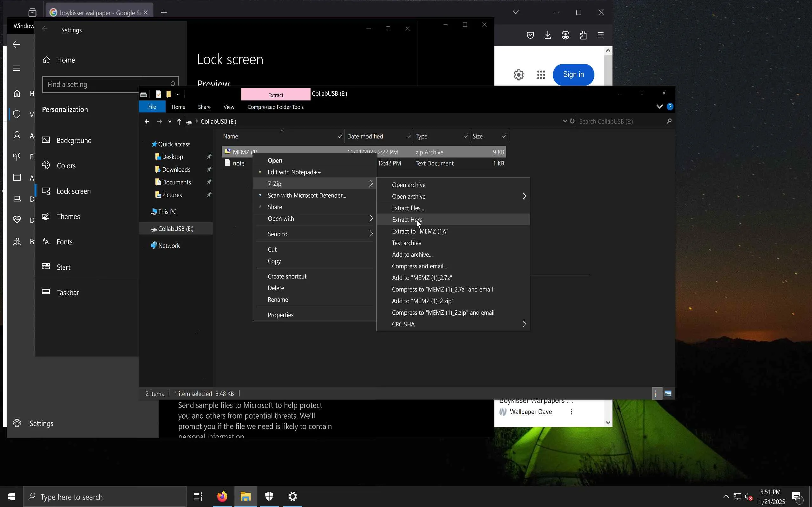Click Extract Here in the 7-Zip submenu

tap(407, 220)
